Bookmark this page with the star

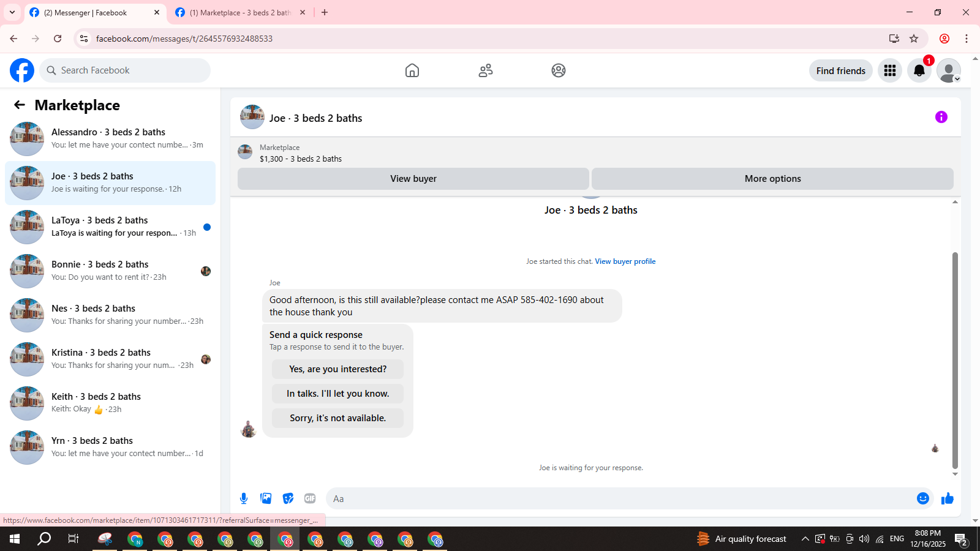coord(914,39)
